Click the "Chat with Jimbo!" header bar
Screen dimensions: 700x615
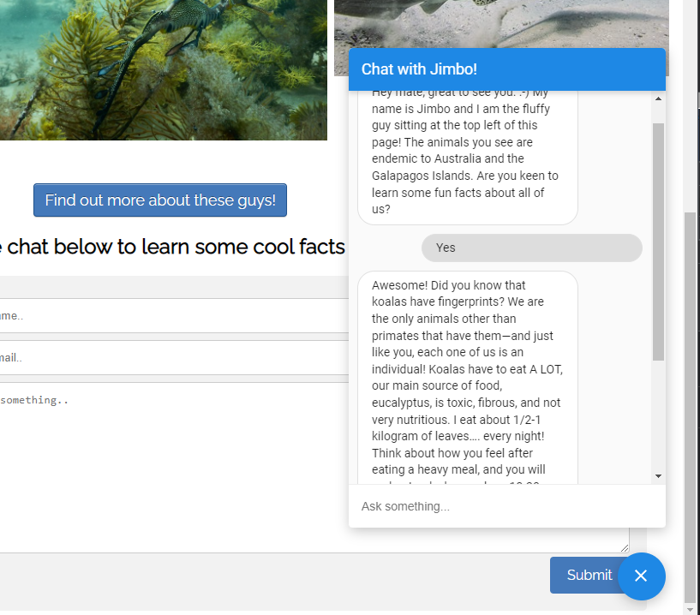pos(506,69)
